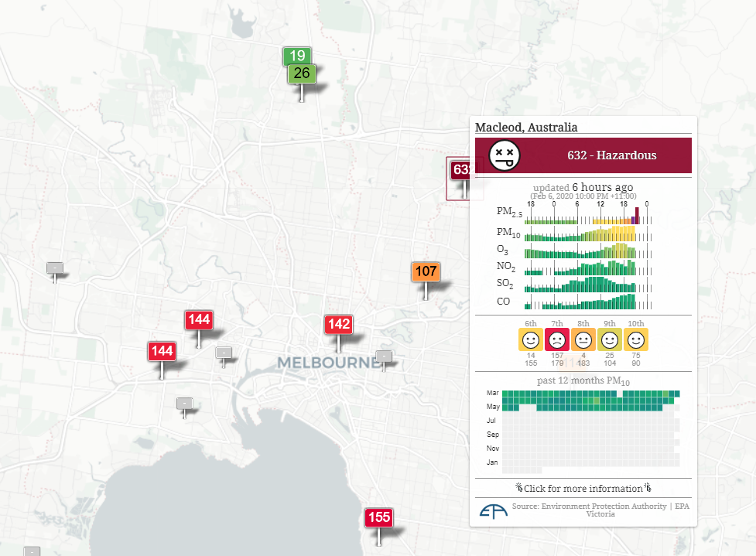756x556 pixels.
Task: Click the PM2.5 pollutant label
Action: point(509,212)
